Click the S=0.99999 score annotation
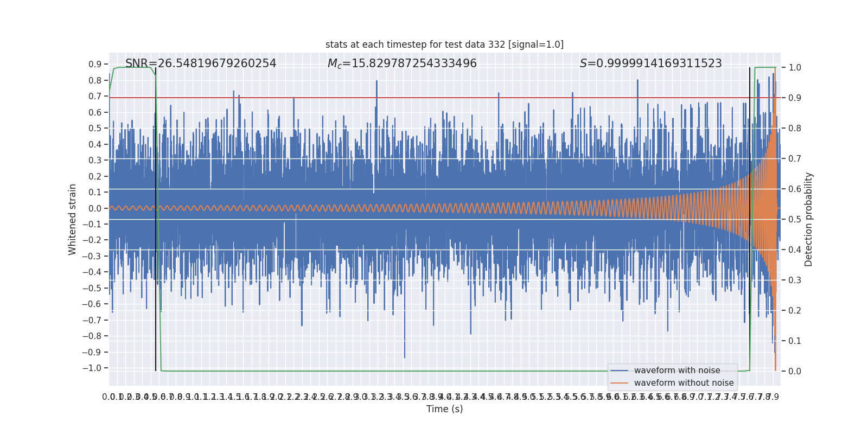This screenshot has height=434, width=868. pyautogui.click(x=651, y=63)
